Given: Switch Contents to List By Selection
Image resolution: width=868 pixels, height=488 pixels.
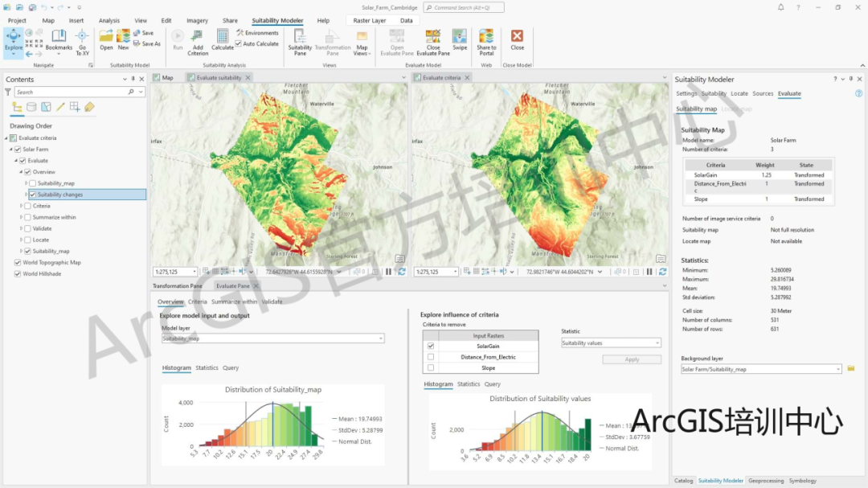Looking at the screenshot, I should coord(46,108).
